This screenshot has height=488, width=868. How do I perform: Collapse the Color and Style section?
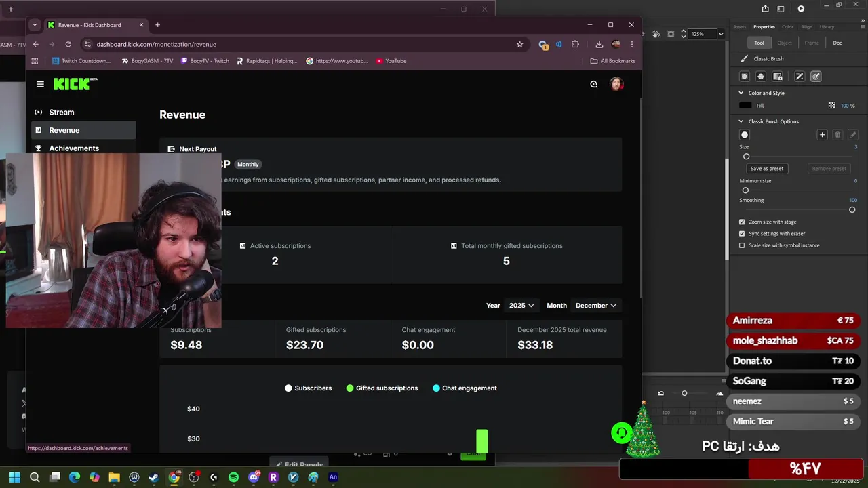click(741, 93)
